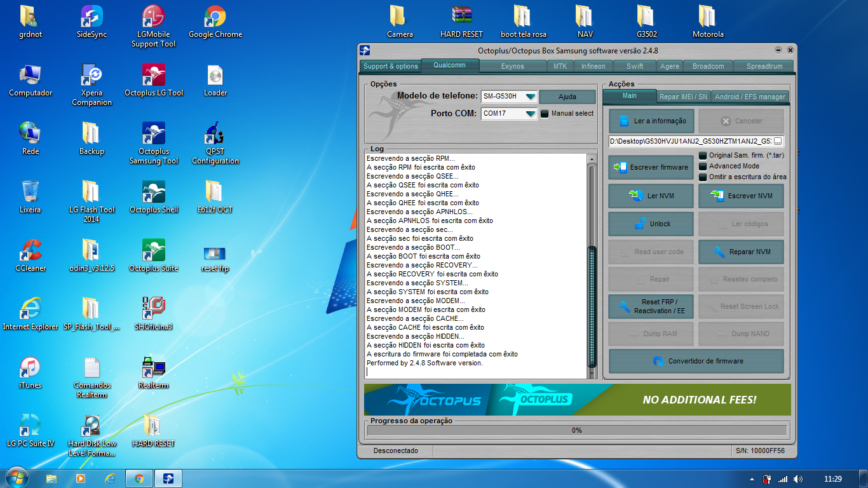Open the Lixeira recycle bin
The width and height of the screenshot is (868, 488).
click(x=31, y=198)
